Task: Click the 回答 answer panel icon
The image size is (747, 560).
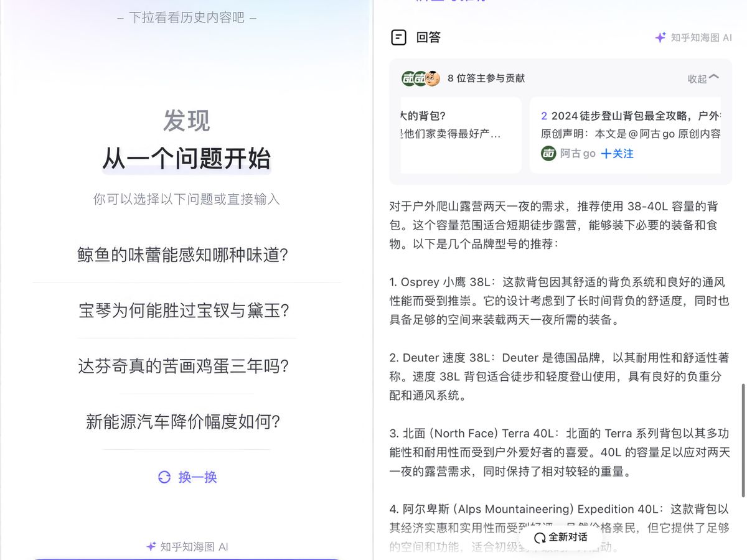Action: [399, 37]
